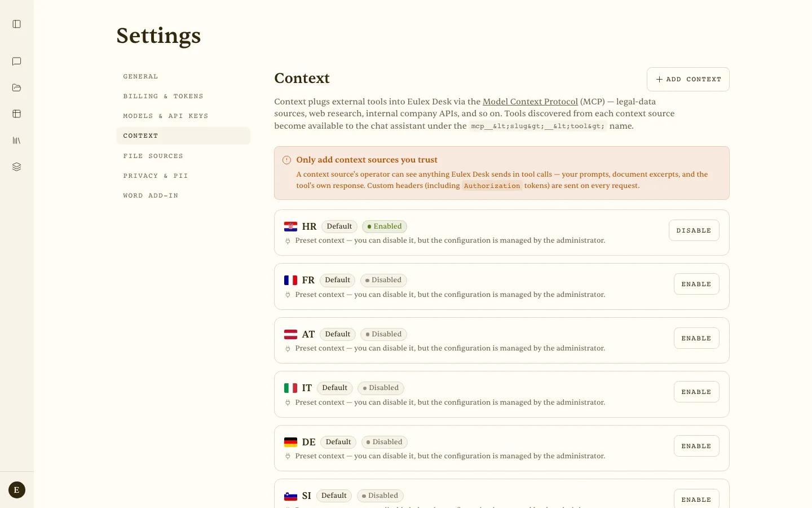This screenshot has height=508, width=812.
Task: Open Billing & Tokens settings
Action: pos(183,96)
